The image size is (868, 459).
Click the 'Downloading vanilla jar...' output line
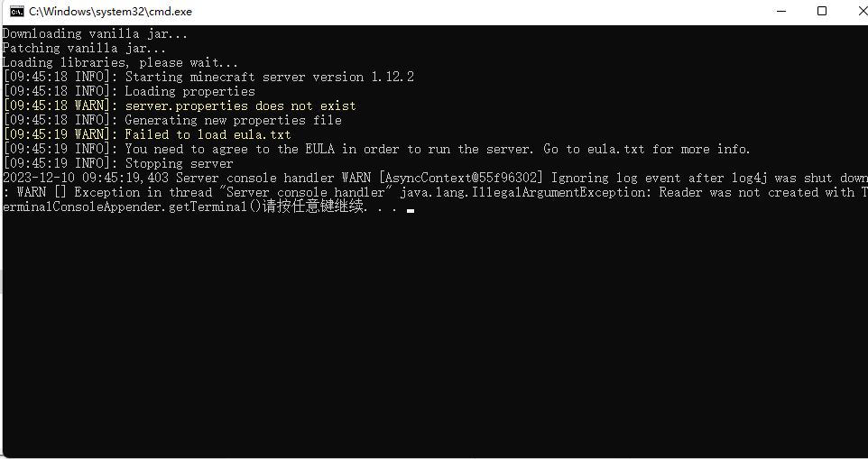tap(96, 33)
